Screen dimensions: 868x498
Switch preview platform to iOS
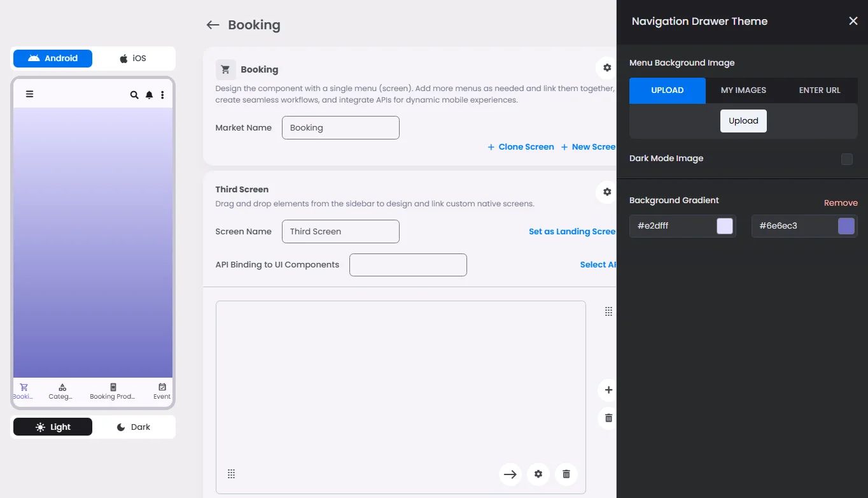point(133,58)
